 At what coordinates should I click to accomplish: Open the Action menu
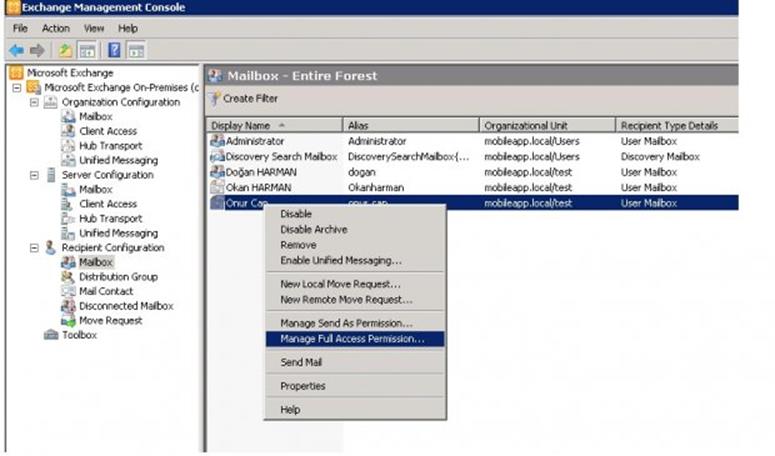(55, 28)
